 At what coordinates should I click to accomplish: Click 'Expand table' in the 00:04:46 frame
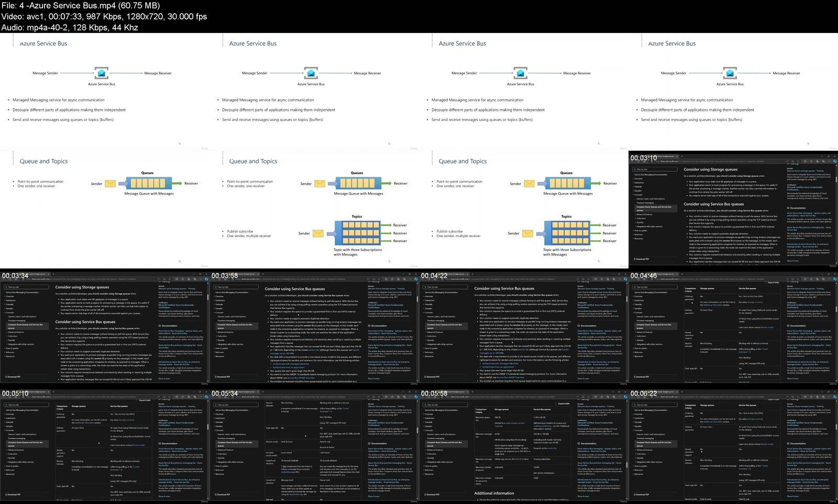coord(772,283)
